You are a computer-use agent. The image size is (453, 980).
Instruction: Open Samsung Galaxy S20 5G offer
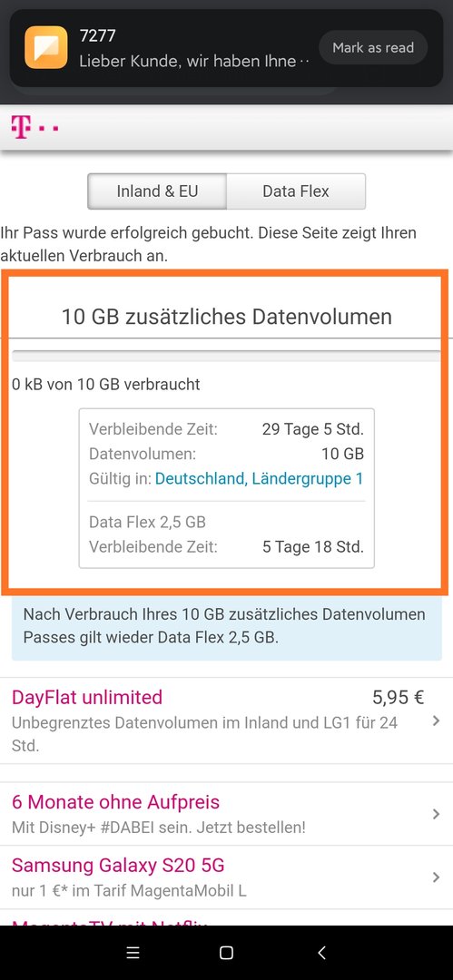point(227,877)
